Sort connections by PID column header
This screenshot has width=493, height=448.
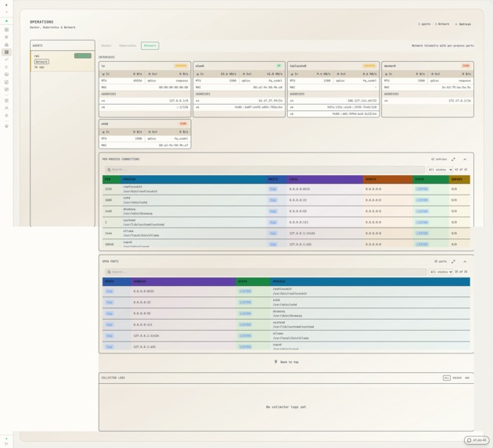click(111, 179)
